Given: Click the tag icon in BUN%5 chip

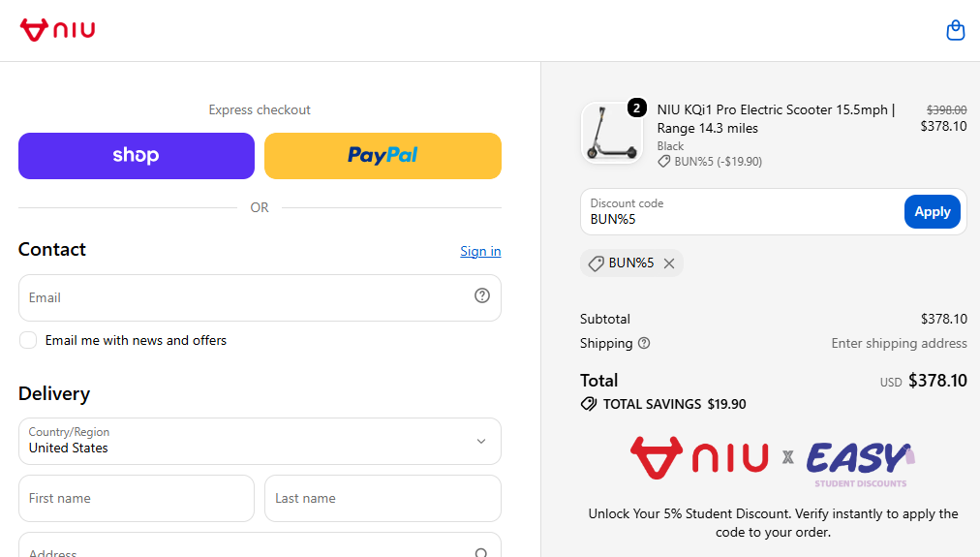Looking at the screenshot, I should coord(596,263).
